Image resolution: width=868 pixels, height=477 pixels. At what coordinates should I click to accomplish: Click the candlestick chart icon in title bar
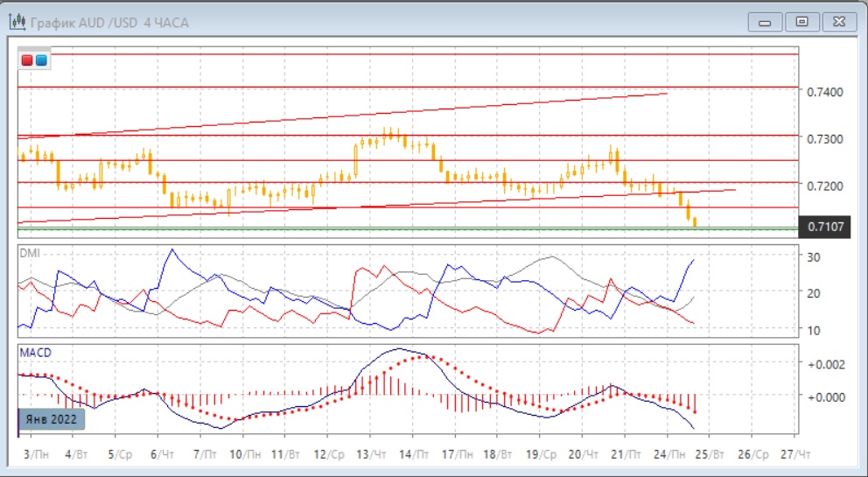(17, 22)
